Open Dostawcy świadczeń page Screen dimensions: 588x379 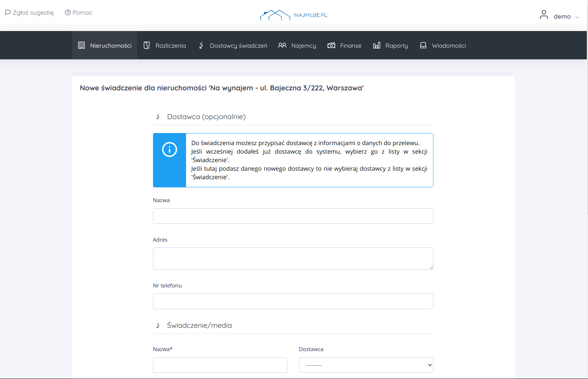click(x=233, y=45)
